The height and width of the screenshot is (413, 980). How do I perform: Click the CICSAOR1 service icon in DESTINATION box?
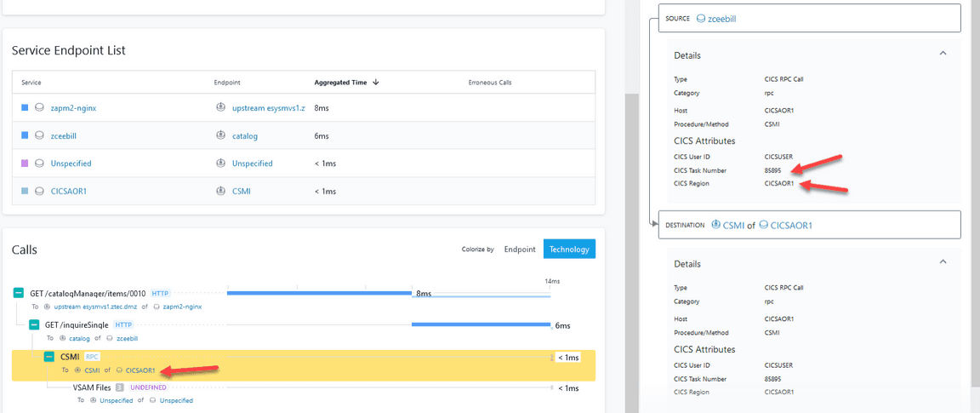[764, 225]
